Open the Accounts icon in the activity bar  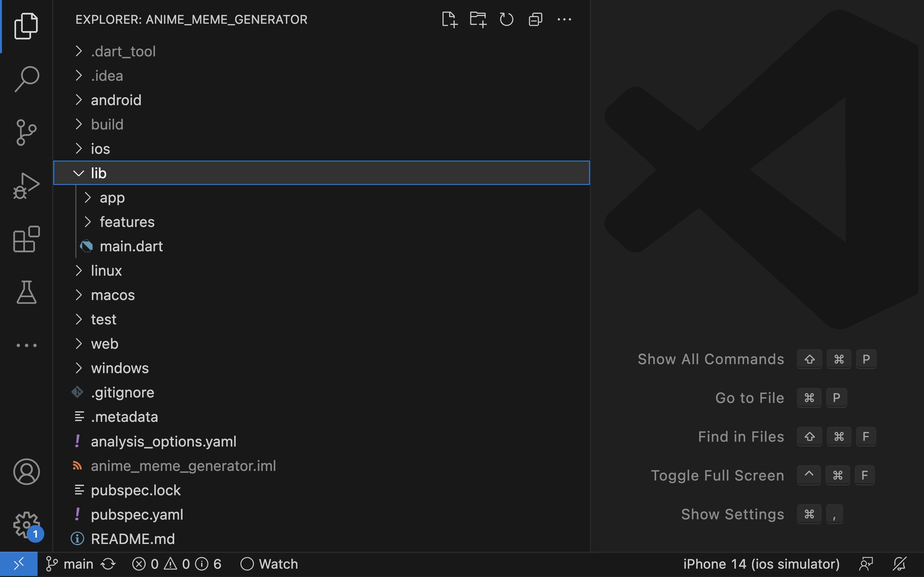pyautogui.click(x=26, y=472)
